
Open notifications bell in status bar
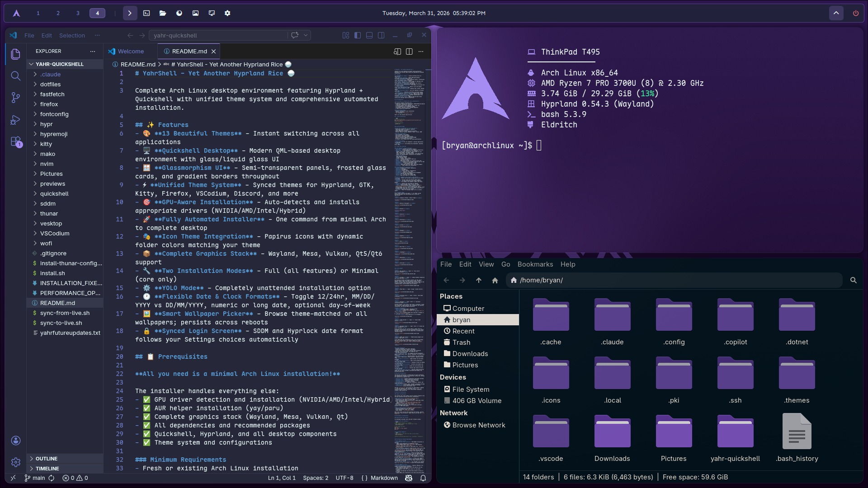pos(423,478)
